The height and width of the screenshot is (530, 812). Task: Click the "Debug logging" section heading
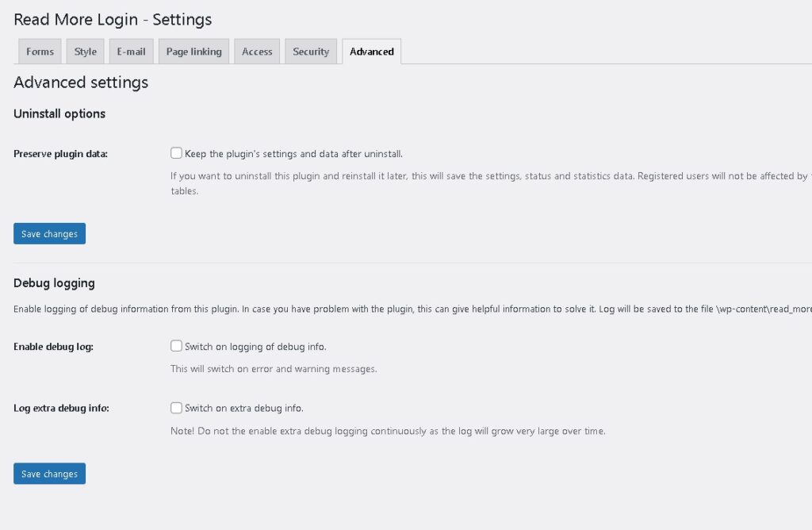tap(54, 282)
